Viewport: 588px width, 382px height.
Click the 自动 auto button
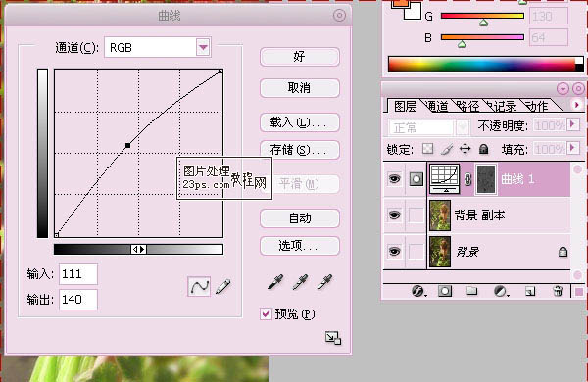click(x=300, y=218)
